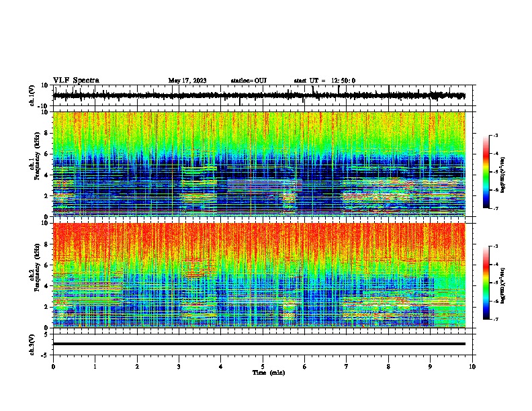Select the date text "May 17, 2023"
This screenshot has height=411, width=532.
click(x=187, y=81)
